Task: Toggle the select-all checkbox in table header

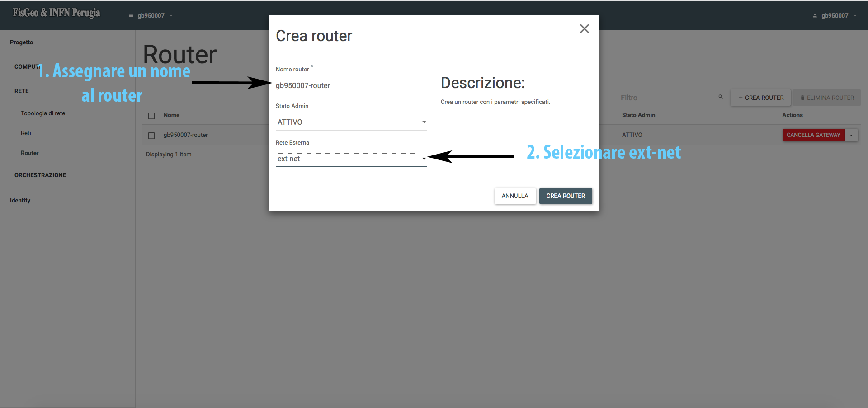Action: 151,116
